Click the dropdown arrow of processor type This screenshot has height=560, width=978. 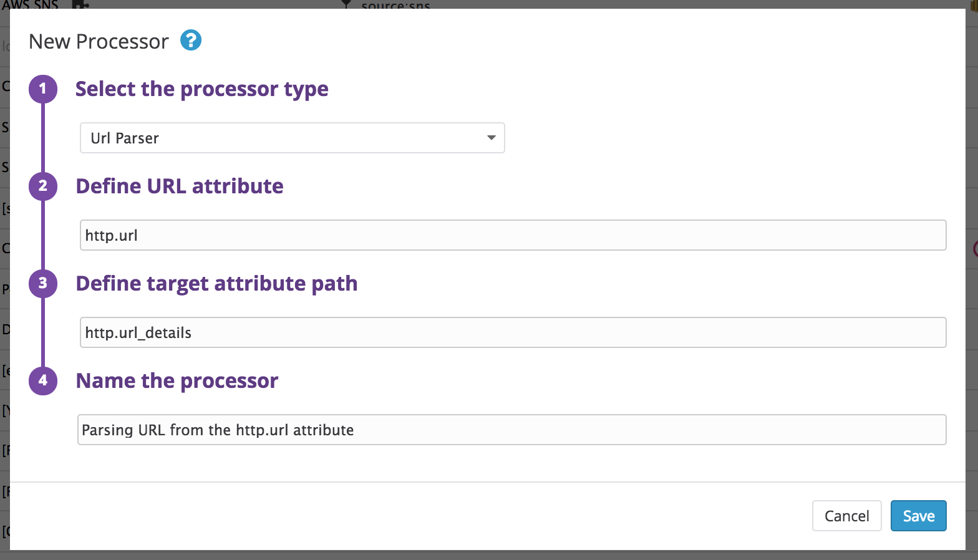(491, 138)
